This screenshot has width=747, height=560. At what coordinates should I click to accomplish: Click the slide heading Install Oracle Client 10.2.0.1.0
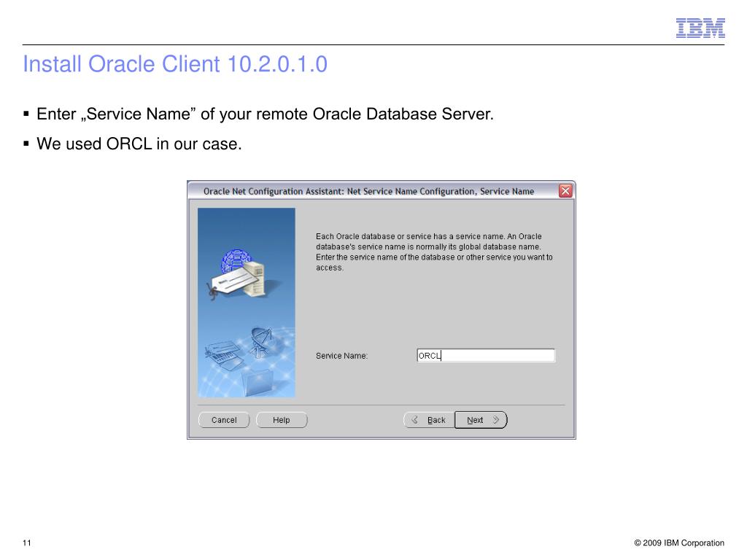(x=175, y=64)
